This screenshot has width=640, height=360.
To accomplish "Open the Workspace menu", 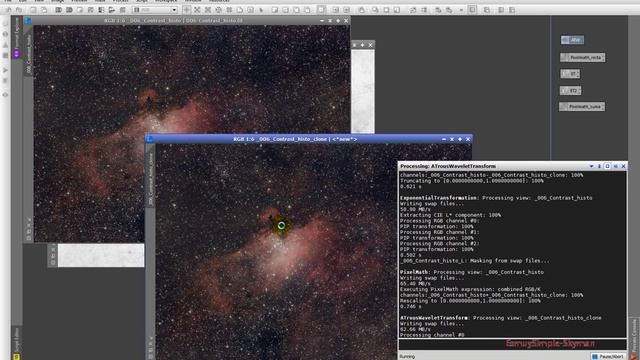I will point(166,1).
